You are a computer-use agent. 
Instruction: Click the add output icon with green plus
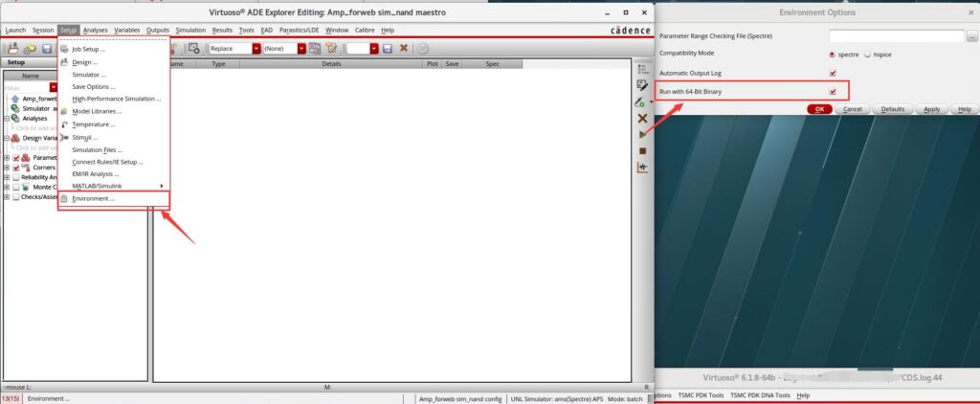[x=193, y=48]
